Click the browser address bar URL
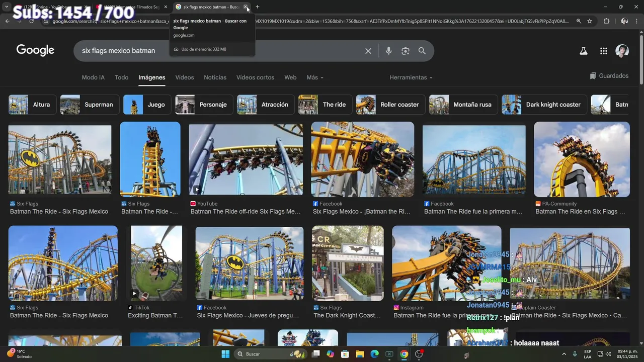The width and height of the screenshot is (644, 362). point(310,21)
